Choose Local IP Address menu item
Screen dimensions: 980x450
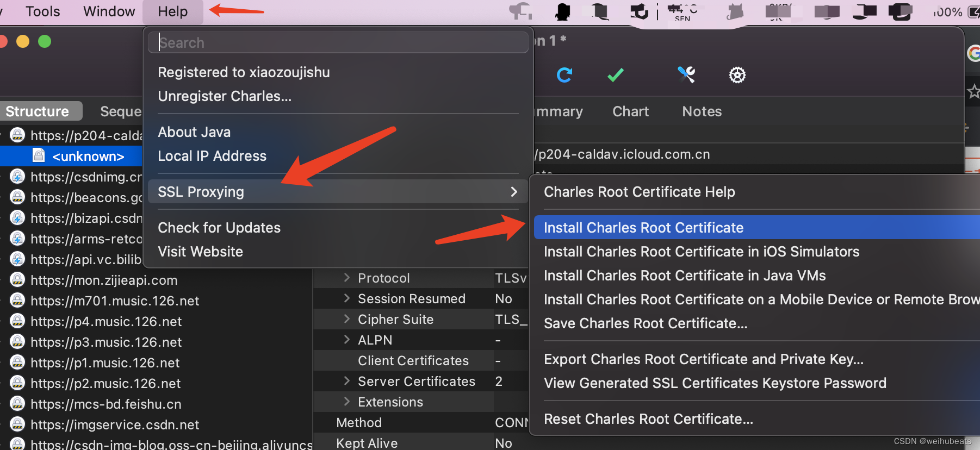click(x=212, y=156)
